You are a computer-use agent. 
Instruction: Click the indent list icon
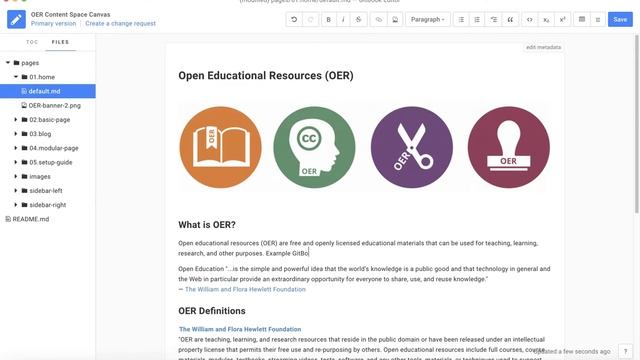[493, 19]
